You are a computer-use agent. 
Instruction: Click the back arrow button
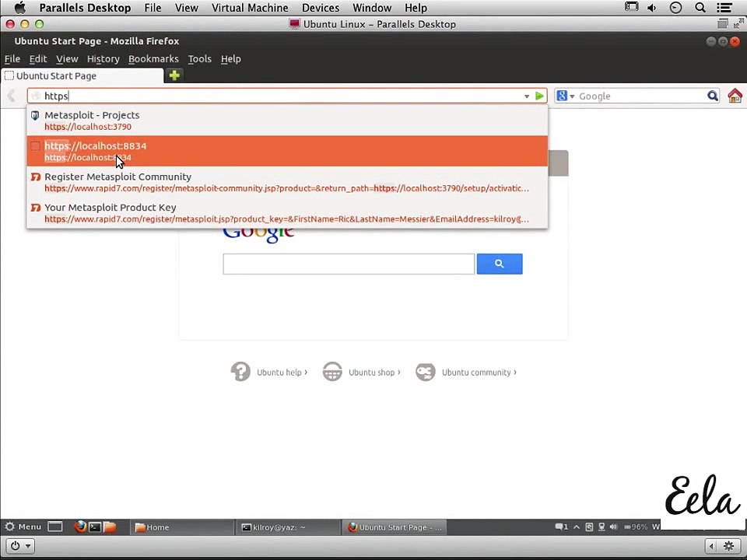[12, 96]
